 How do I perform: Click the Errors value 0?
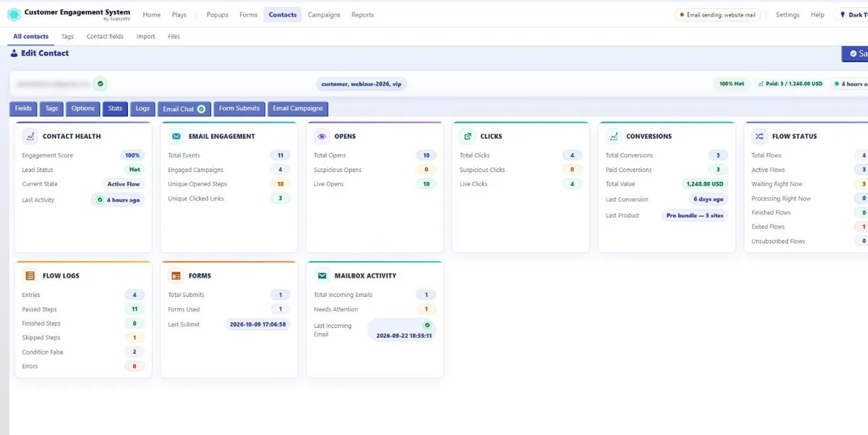(135, 366)
